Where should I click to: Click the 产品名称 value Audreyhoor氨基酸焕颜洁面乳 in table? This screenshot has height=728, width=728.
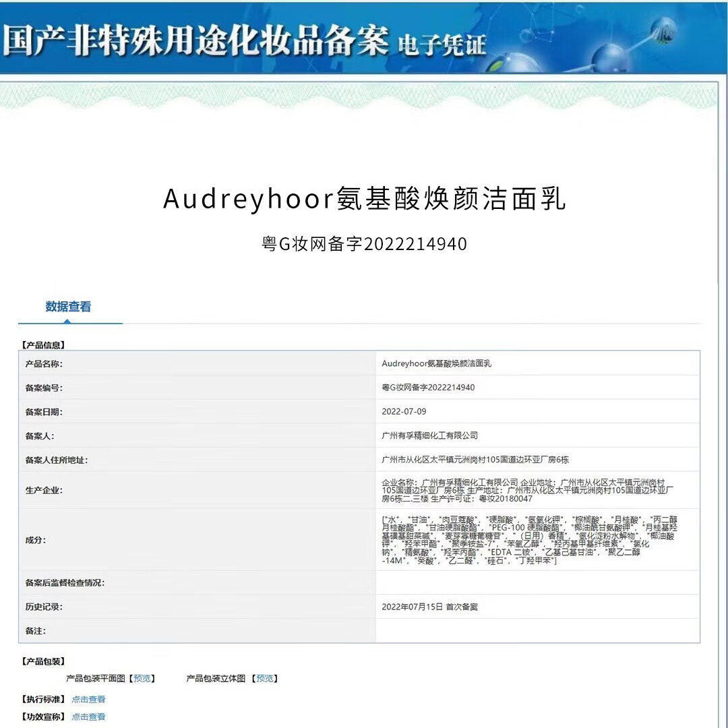click(x=436, y=363)
